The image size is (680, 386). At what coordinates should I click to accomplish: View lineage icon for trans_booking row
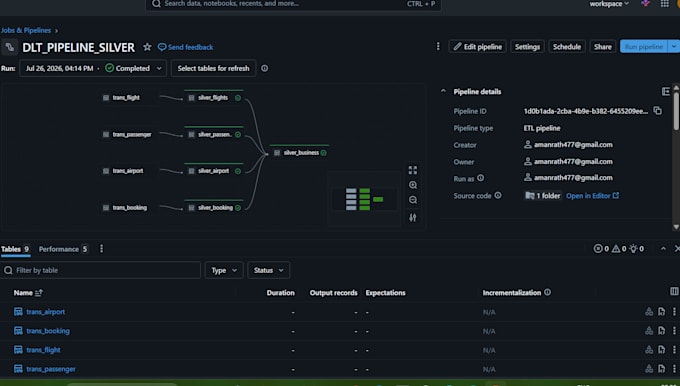[x=649, y=331]
